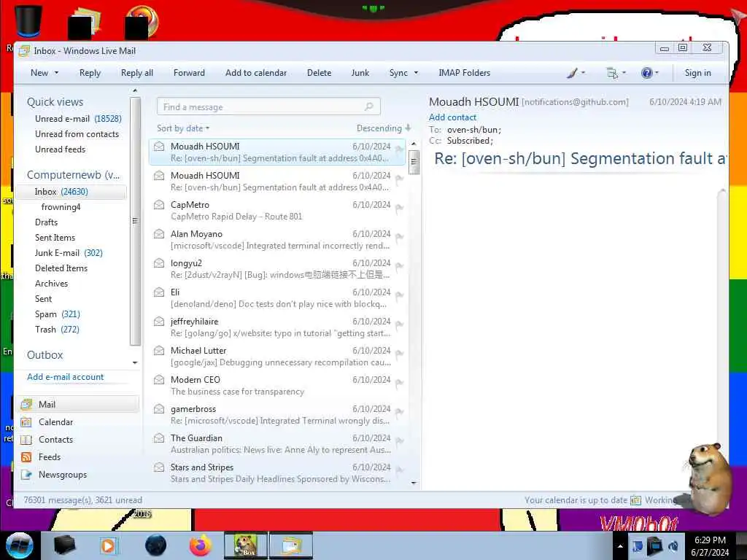Click the Windows Live Mail taskbar button
The image size is (747, 560).
[291, 545]
